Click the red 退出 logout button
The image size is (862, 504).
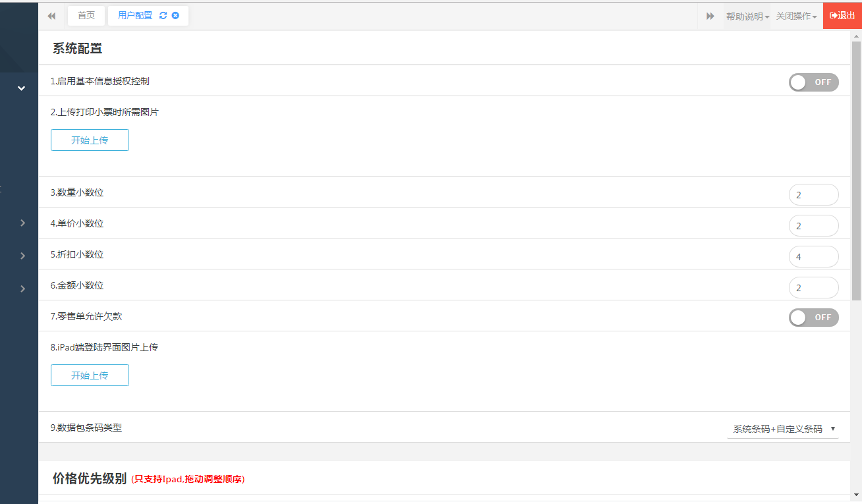click(x=842, y=16)
